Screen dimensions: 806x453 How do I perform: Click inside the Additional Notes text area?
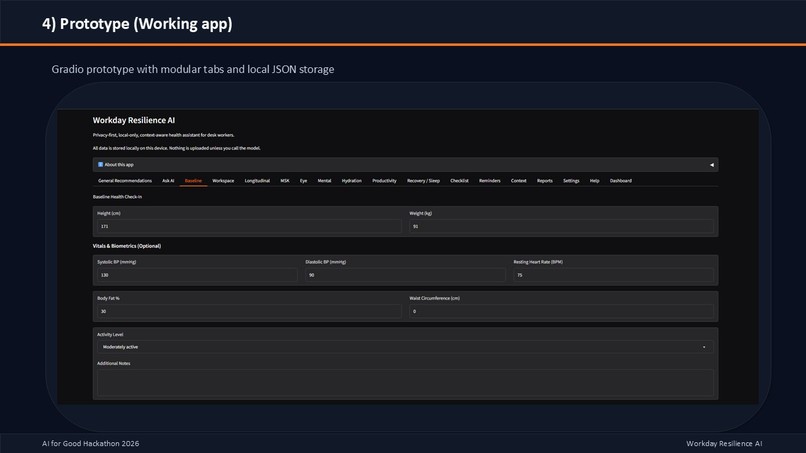tap(405, 383)
